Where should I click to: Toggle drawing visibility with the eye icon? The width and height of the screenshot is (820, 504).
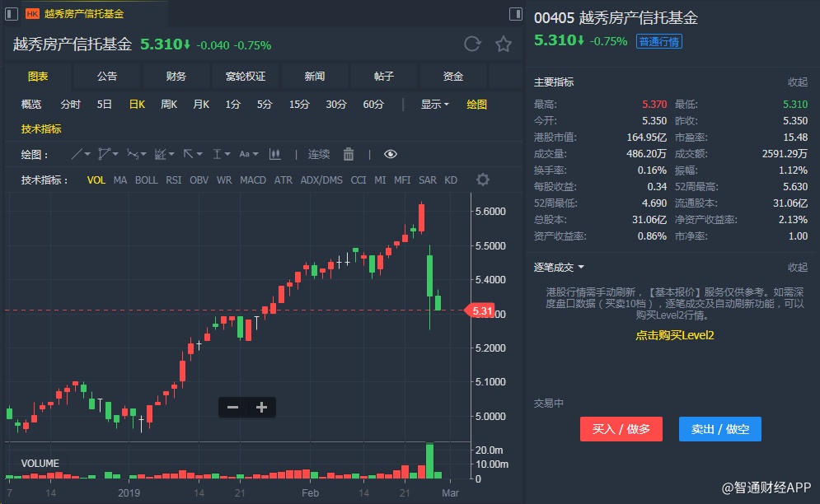click(390, 154)
